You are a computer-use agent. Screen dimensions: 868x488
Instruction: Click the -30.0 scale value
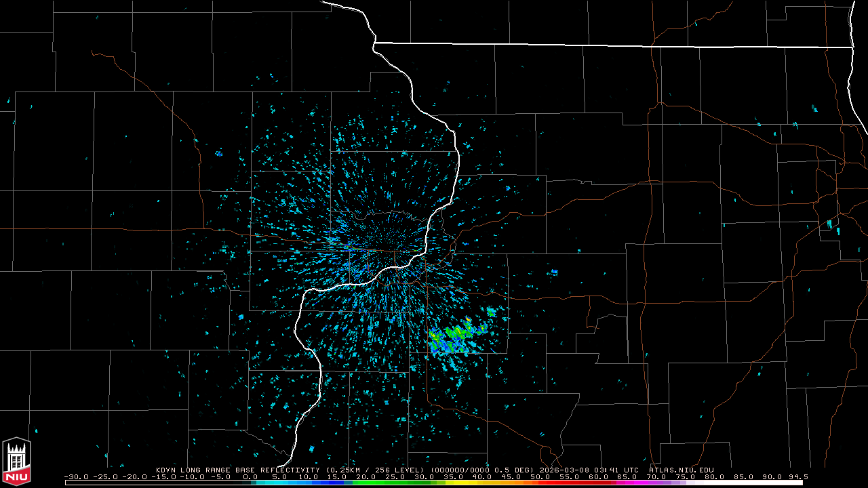(76, 477)
